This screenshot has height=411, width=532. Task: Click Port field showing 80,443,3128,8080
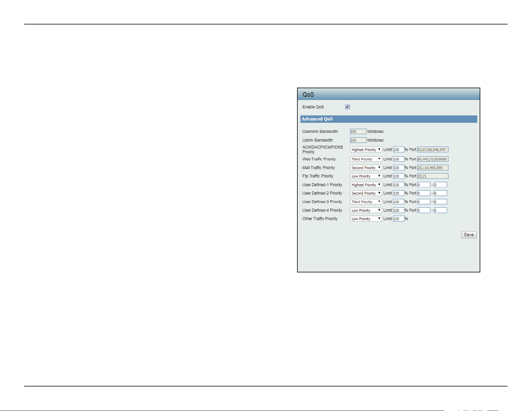433,159
